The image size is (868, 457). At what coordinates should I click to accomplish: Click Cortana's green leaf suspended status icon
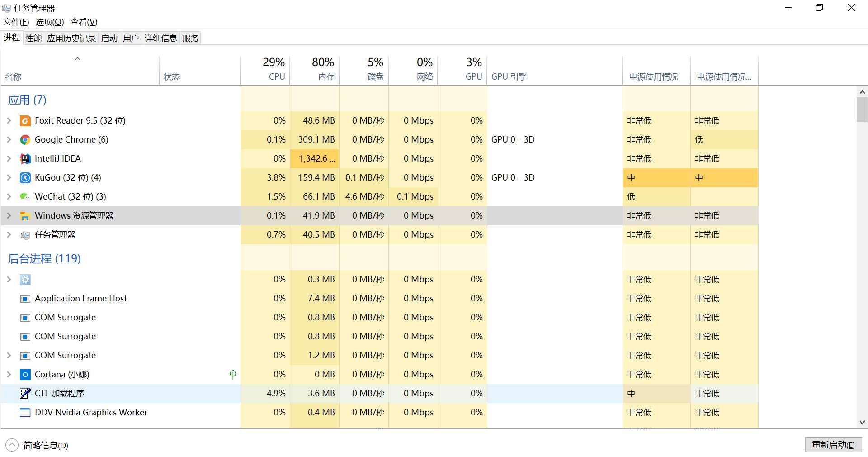233,375
